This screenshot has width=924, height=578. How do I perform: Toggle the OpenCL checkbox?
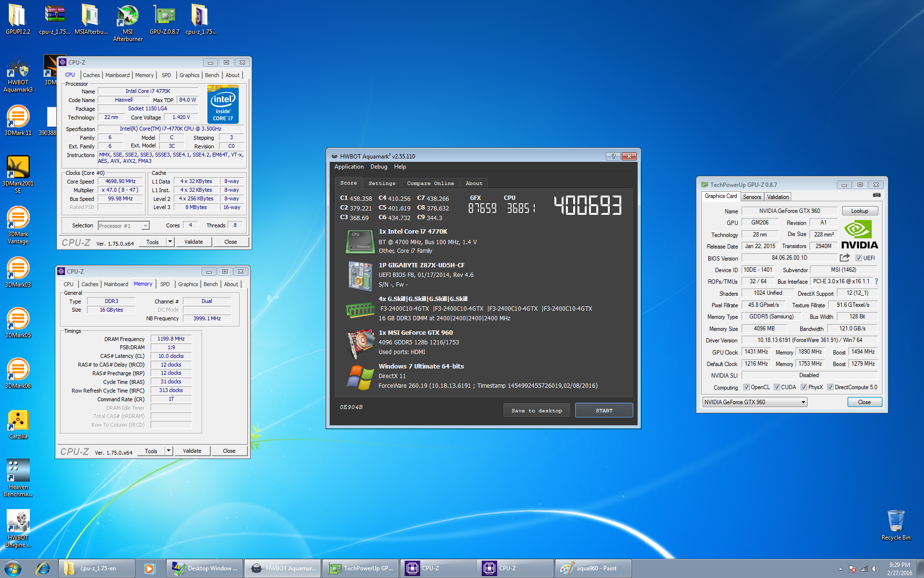click(746, 387)
